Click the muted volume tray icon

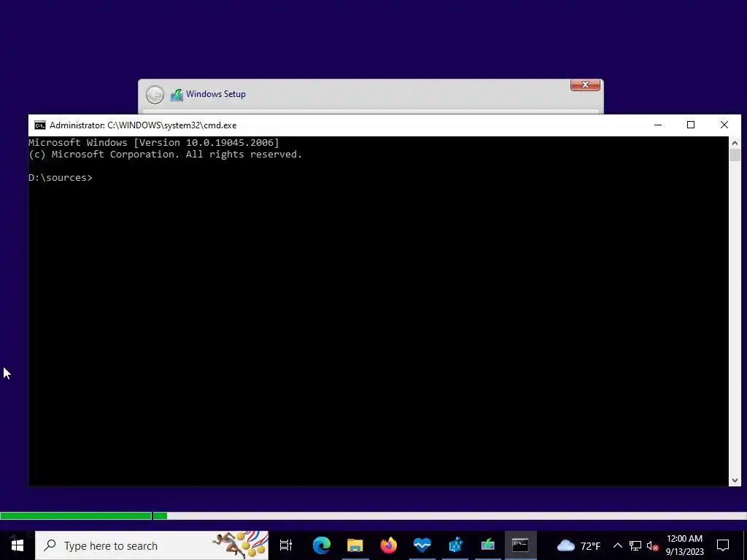(652, 545)
